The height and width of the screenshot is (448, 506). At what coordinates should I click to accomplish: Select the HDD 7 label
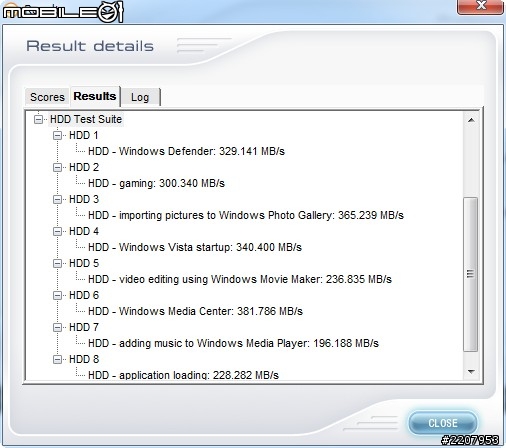pyautogui.click(x=84, y=327)
